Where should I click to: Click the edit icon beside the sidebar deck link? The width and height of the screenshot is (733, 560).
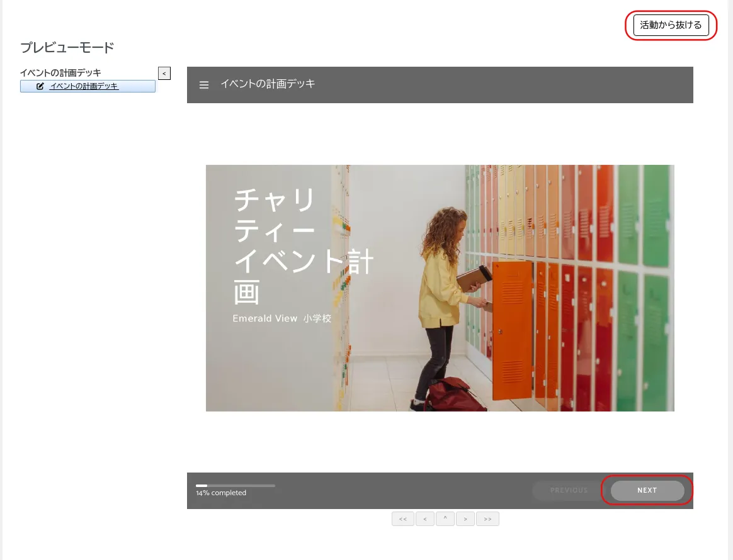40,86
